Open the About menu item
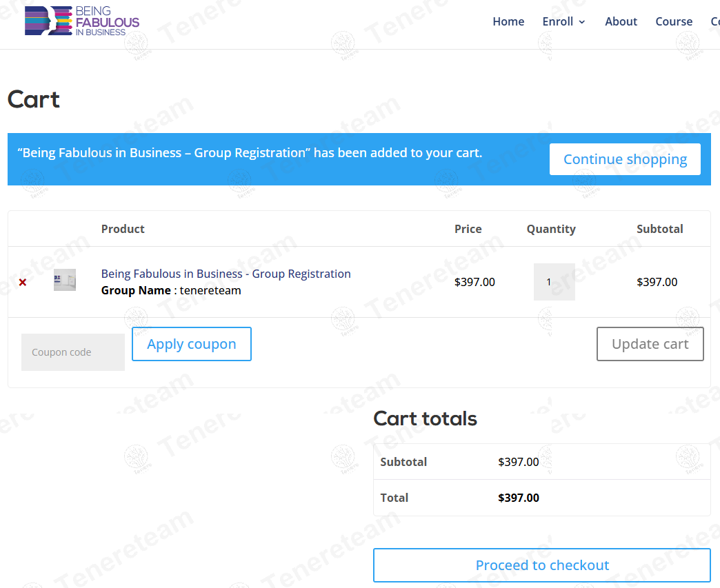 (x=621, y=21)
